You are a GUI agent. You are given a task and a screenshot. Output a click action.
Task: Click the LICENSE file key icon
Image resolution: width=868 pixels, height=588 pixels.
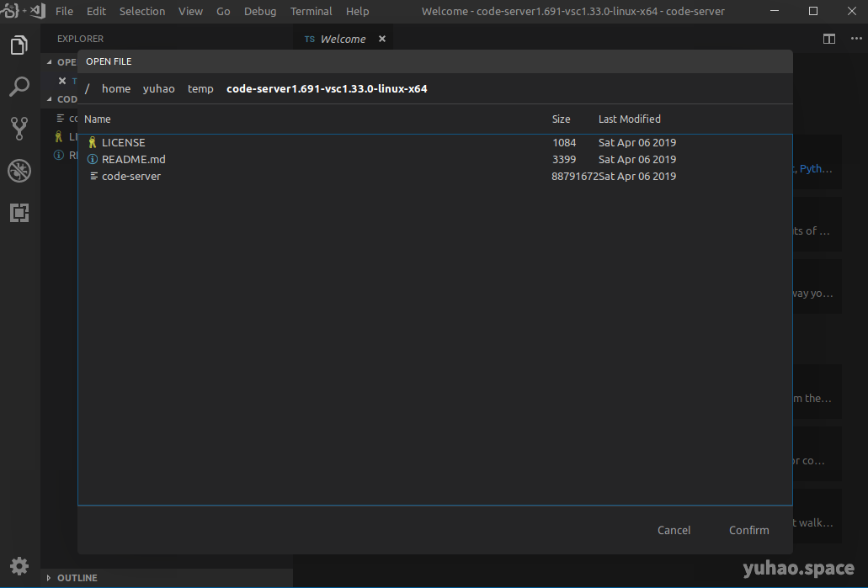pyautogui.click(x=93, y=143)
